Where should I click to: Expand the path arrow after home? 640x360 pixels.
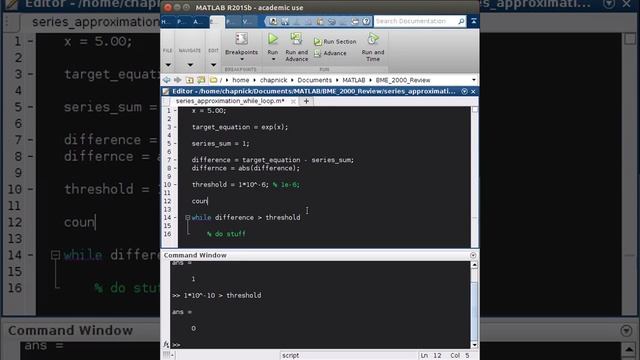tap(254, 80)
